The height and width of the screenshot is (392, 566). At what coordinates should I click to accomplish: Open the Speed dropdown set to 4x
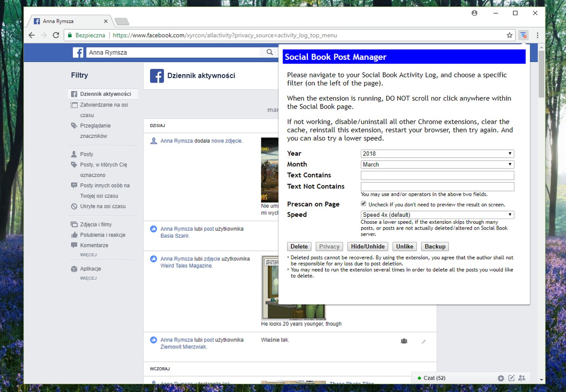(437, 215)
